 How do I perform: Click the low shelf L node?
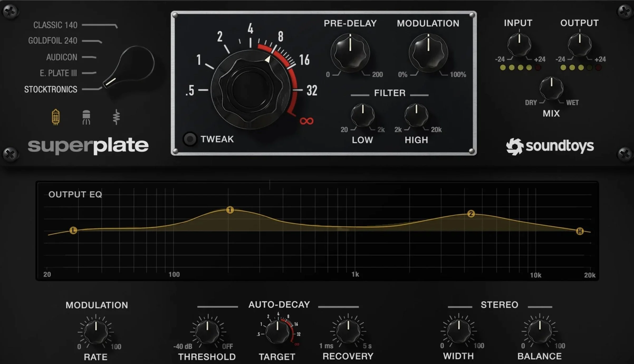[73, 230]
